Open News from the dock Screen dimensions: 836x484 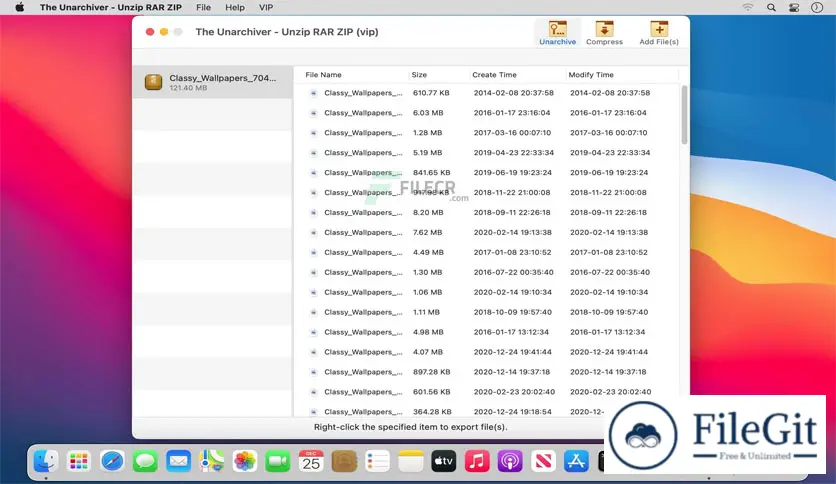pyautogui.click(x=543, y=461)
